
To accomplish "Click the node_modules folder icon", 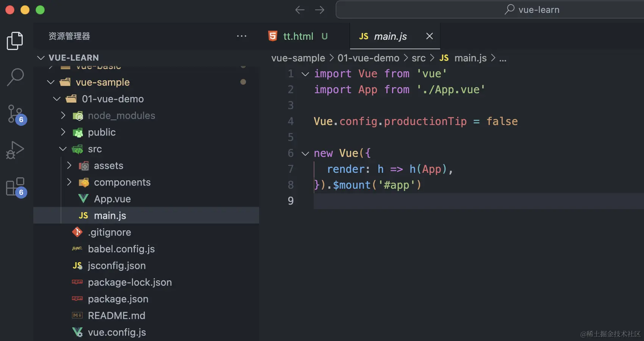I will pyautogui.click(x=78, y=116).
